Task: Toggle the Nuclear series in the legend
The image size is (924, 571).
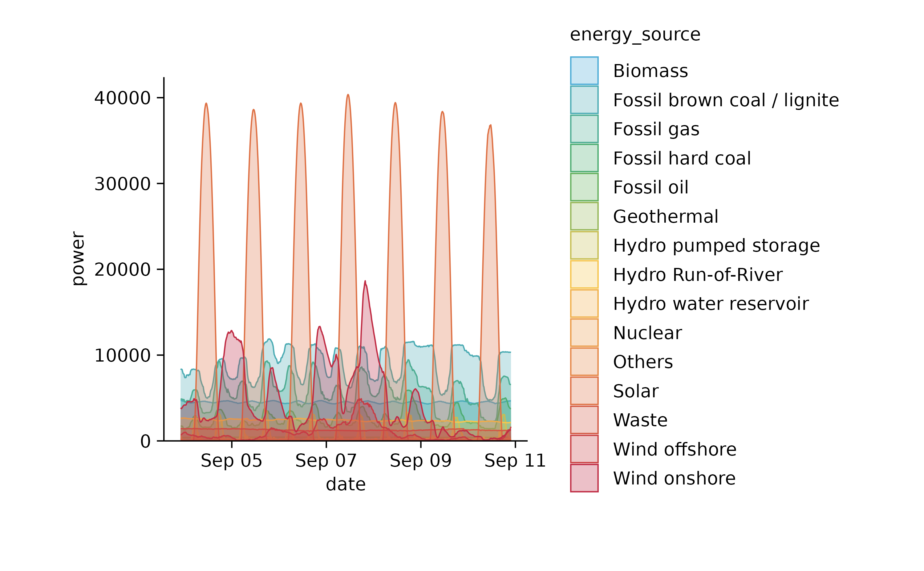Action: [584, 333]
